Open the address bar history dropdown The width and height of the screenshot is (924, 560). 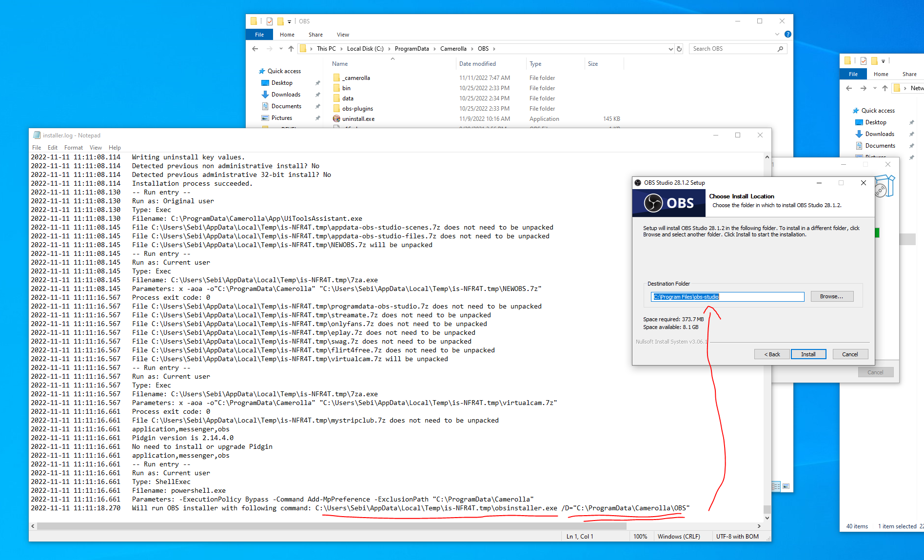point(670,49)
